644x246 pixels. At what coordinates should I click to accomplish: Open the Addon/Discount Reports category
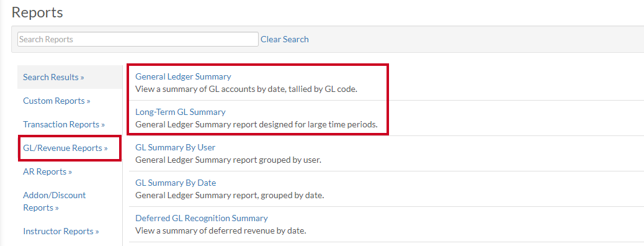54,201
